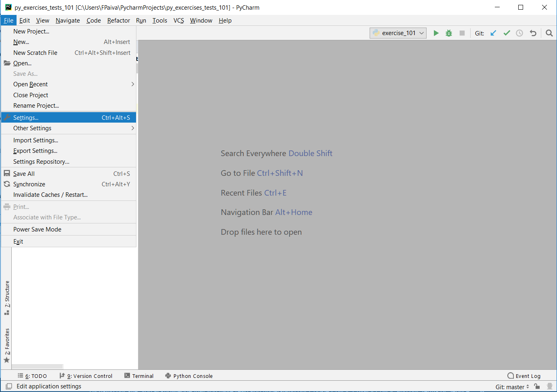Update project with the blue Git arrow
The width and height of the screenshot is (557, 392).
tap(493, 33)
